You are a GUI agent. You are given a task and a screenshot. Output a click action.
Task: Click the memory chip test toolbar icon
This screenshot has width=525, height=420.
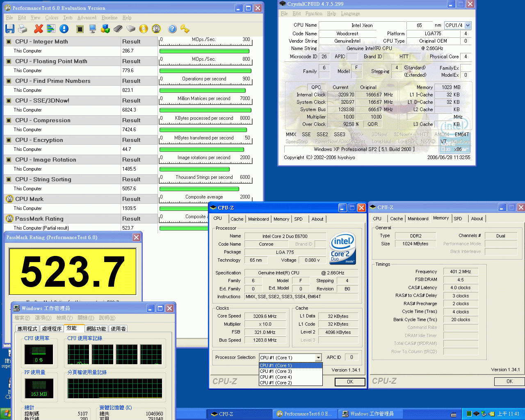(118, 29)
